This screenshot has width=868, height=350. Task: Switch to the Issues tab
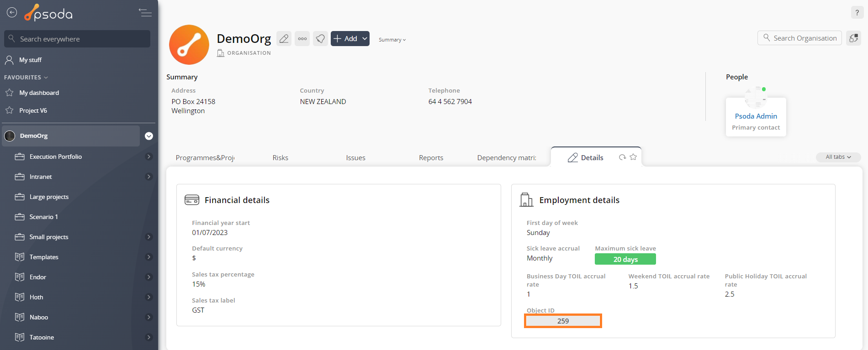tap(355, 157)
